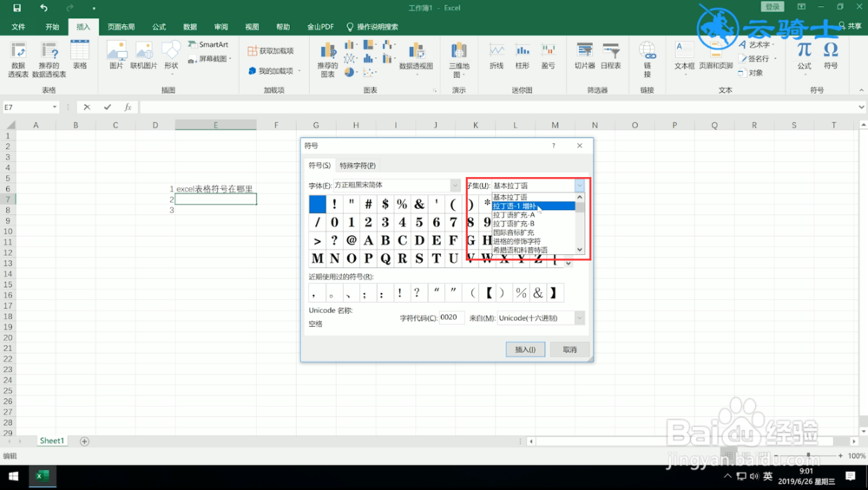This screenshot has width=868, height=490.
Task: Insert a Slicer (切片器)
Action: 584,56
